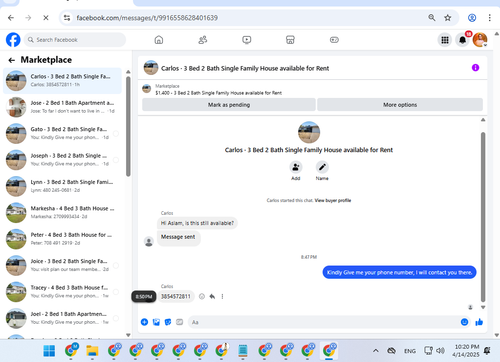Click browser back arrow

tap(11, 18)
